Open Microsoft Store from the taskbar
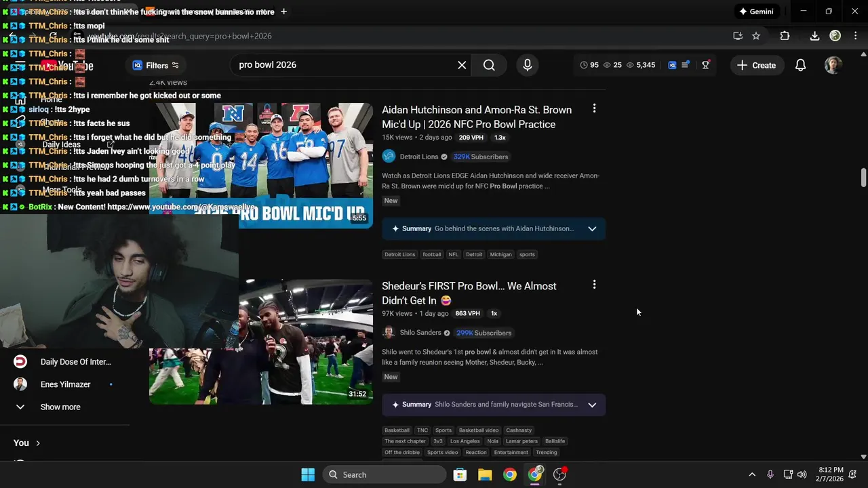This screenshot has height=488, width=868. coord(460,474)
